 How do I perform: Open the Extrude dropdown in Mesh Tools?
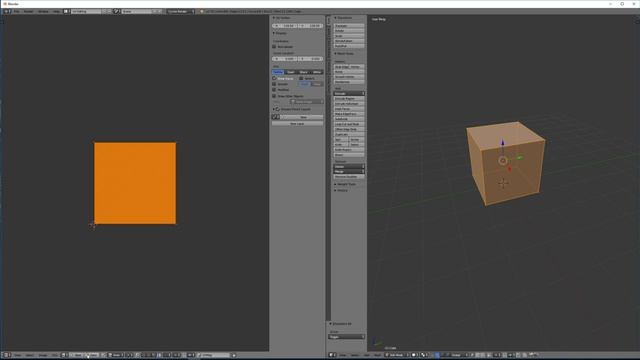(349, 93)
